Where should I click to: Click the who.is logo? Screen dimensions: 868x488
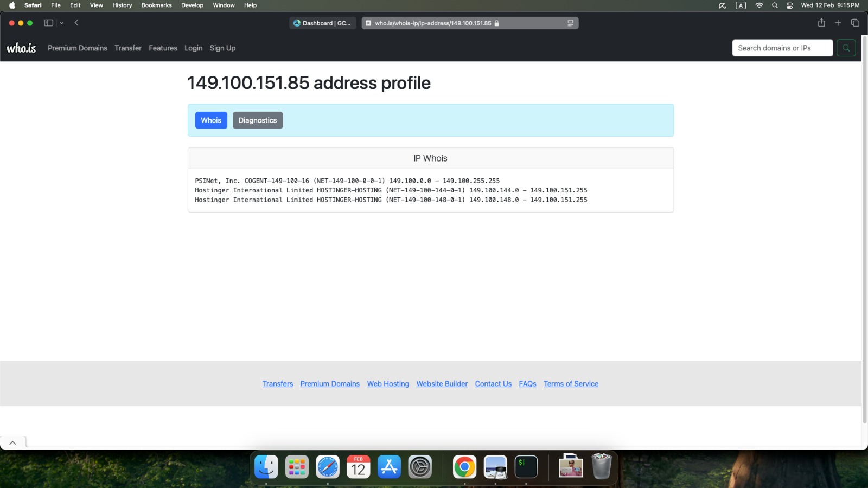[x=21, y=48]
